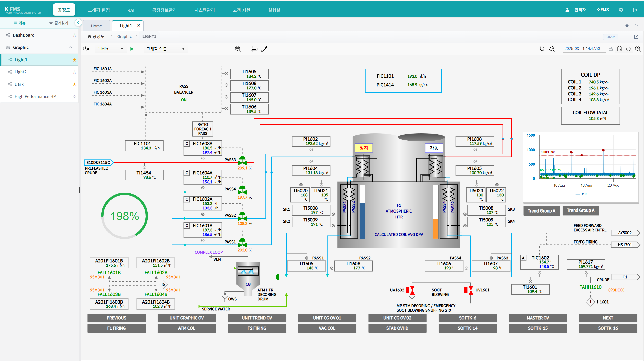Edit the graphic with pencil icon
644x361 pixels.
[x=264, y=49]
